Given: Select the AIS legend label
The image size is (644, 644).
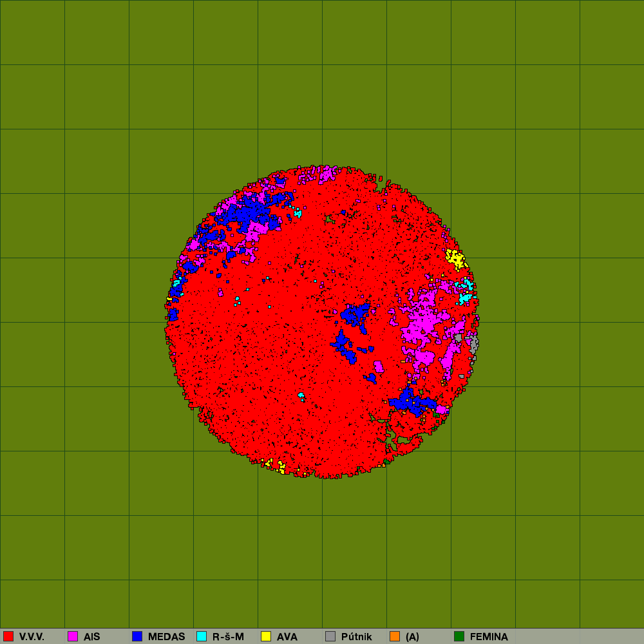Looking at the screenshot, I should pos(92,637).
